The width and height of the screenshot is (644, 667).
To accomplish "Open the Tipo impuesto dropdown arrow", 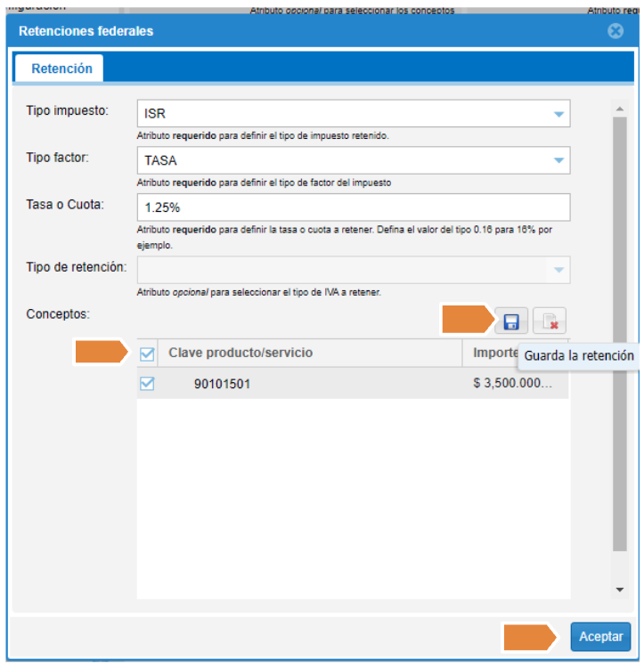I will point(558,114).
